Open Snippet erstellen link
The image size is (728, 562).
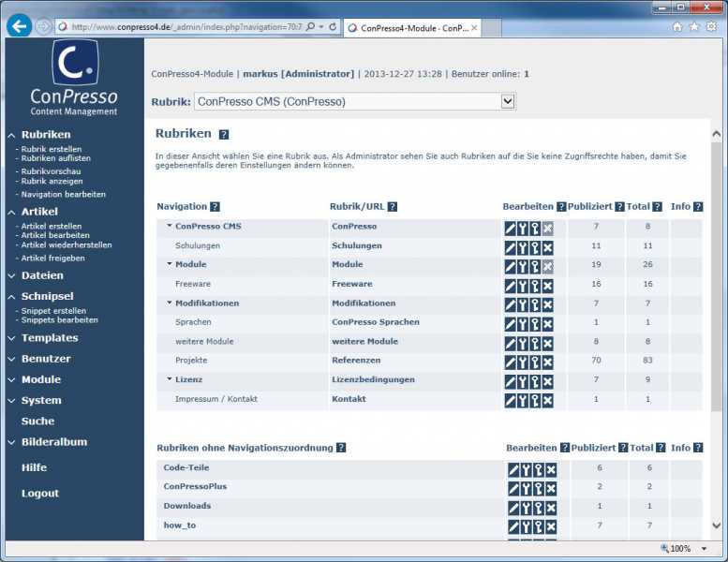click(x=53, y=310)
